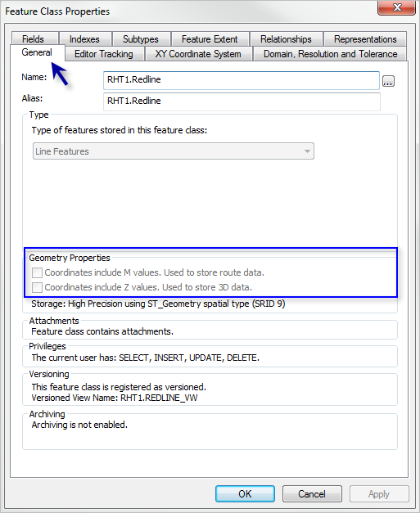
Task: Dismiss dialog with Cancel button
Action: tap(312, 493)
